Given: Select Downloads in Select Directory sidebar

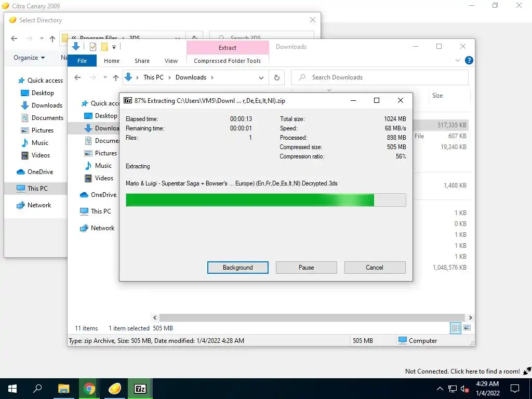Looking at the screenshot, I should [42, 105].
